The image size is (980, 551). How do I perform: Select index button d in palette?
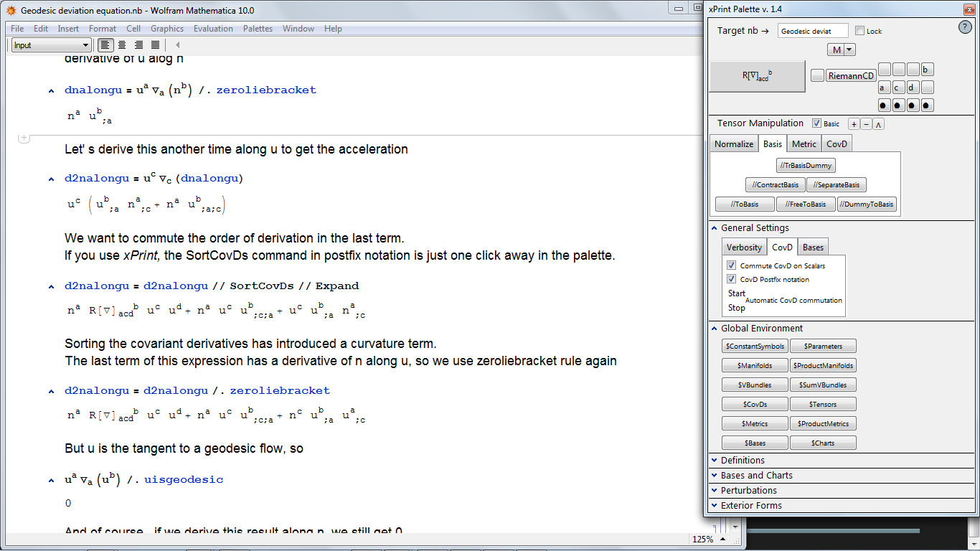coord(913,88)
